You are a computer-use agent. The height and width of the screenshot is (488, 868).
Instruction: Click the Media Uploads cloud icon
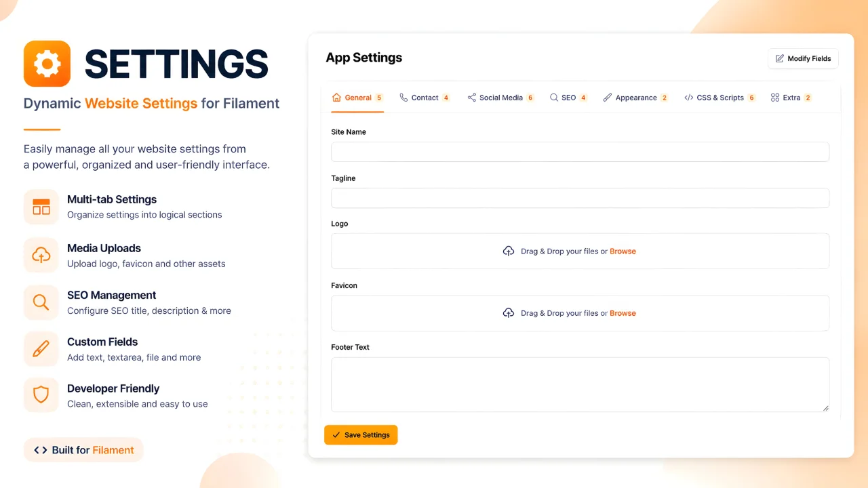[x=41, y=256]
